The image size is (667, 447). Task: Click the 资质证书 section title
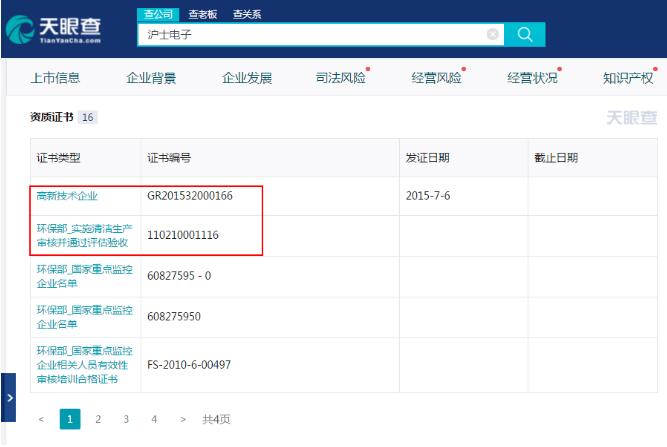point(51,117)
